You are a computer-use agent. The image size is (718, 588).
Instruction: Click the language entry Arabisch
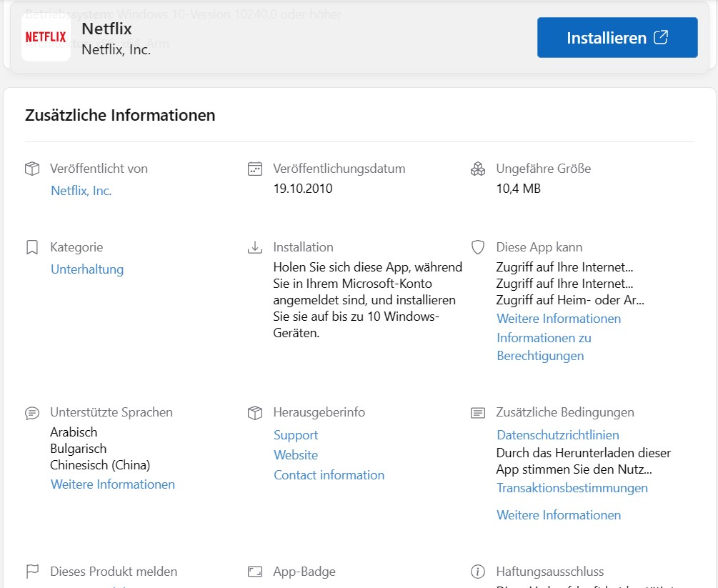point(74,432)
